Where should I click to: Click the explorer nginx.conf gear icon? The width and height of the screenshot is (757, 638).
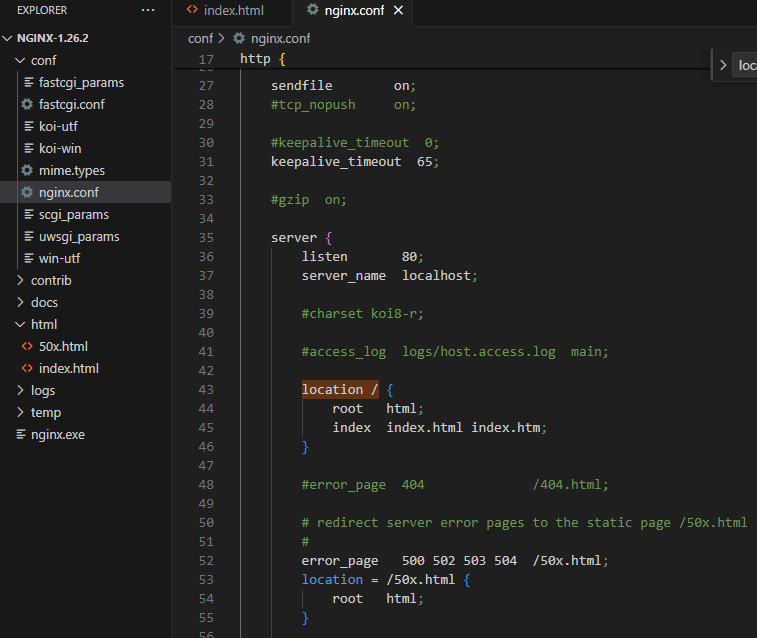(x=28, y=192)
